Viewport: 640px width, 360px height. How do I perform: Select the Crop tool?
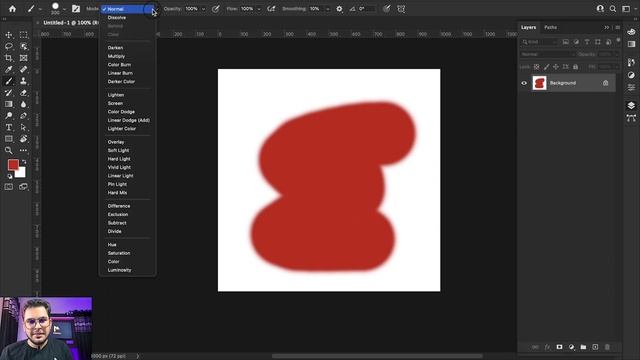coord(9,58)
